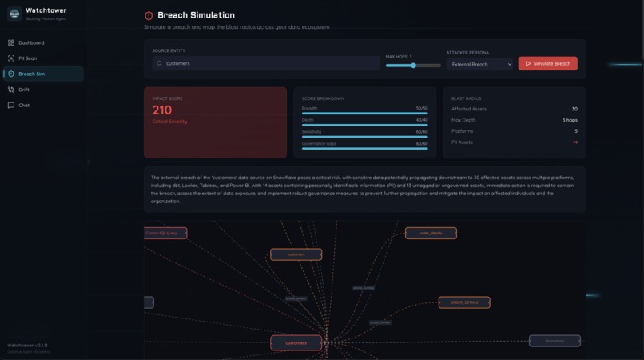Adjust the Max Hops slider handle
This screenshot has width=644, height=360.
(x=414, y=66)
